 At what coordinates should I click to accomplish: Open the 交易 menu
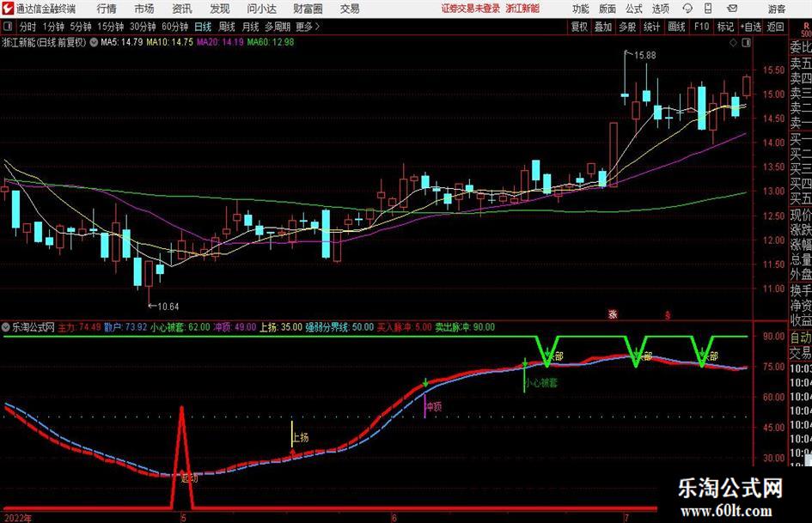350,9
